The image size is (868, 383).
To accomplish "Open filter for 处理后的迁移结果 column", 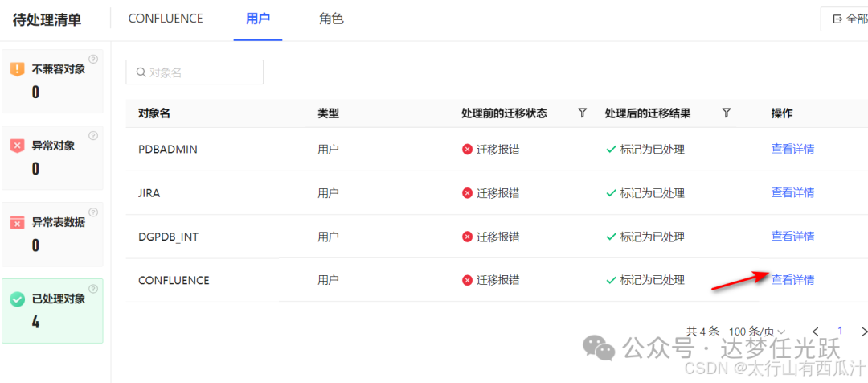I will point(727,113).
